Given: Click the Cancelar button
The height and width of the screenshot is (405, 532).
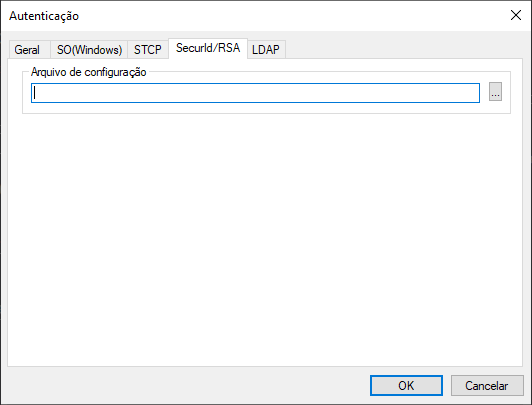Looking at the screenshot, I should click(x=487, y=386).
